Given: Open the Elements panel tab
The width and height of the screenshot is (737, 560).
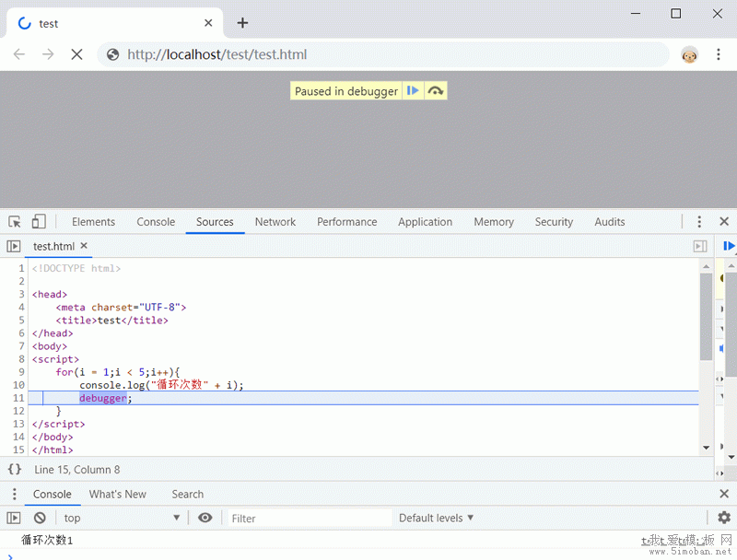Looking at the screenshot, I should pyautogui.click(x=93, y=222).
